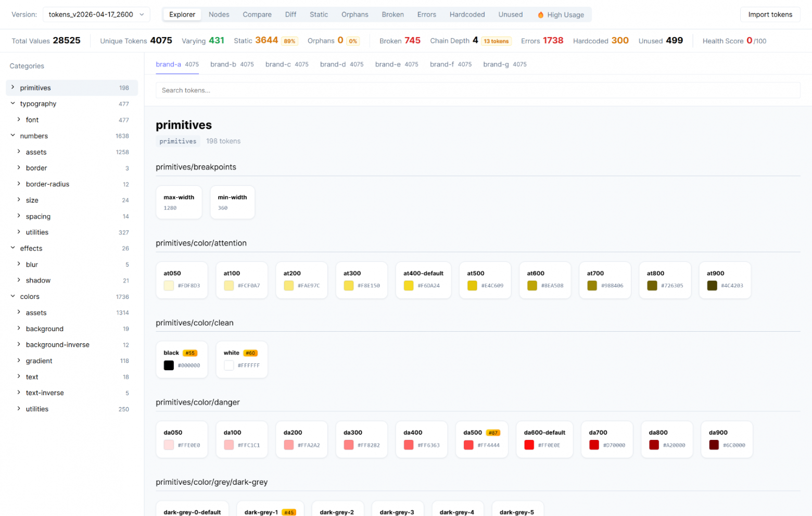Focus the Search tokens input field
The height and width of the screenshot is (516, 812).
point(477,90)
